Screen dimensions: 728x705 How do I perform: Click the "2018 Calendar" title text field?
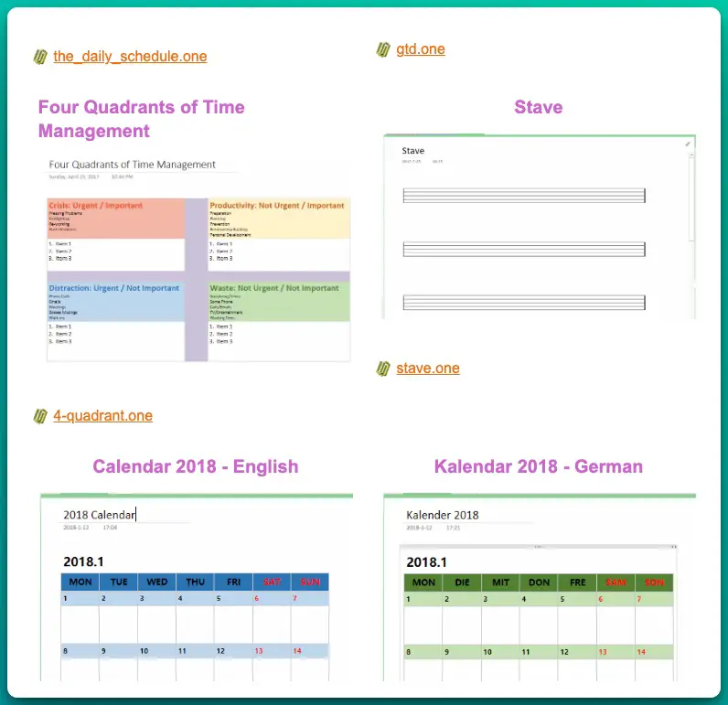[x=100, y=515]
